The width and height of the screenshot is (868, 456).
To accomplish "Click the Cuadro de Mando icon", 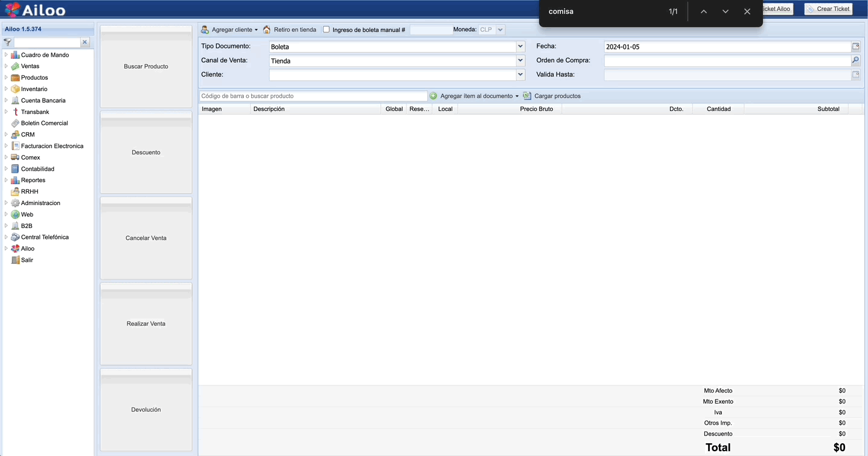I will [x=15, y=55].
